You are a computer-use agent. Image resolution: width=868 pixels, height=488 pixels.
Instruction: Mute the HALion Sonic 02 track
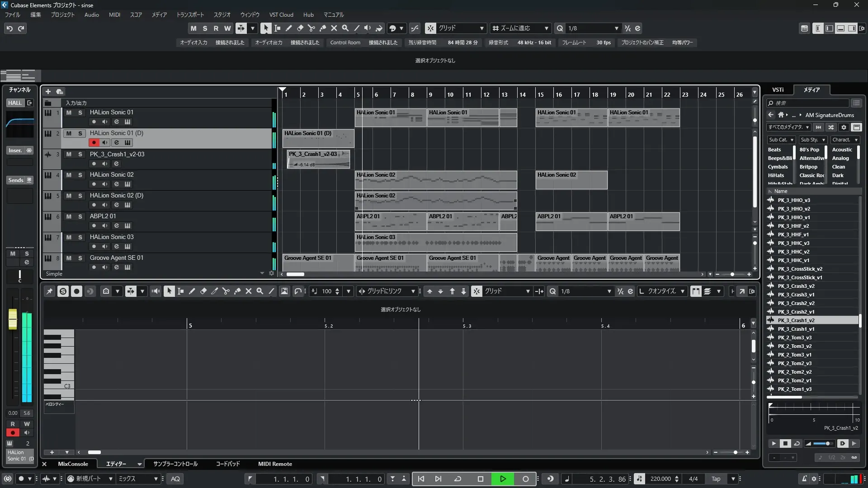click(x=69, y=175)
